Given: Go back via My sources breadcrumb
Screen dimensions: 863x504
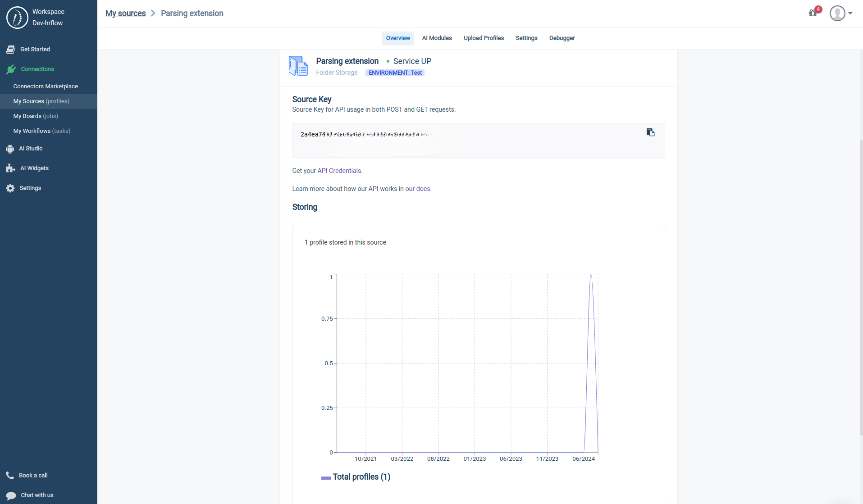Looking at the screenshot, I should (125, 14).
